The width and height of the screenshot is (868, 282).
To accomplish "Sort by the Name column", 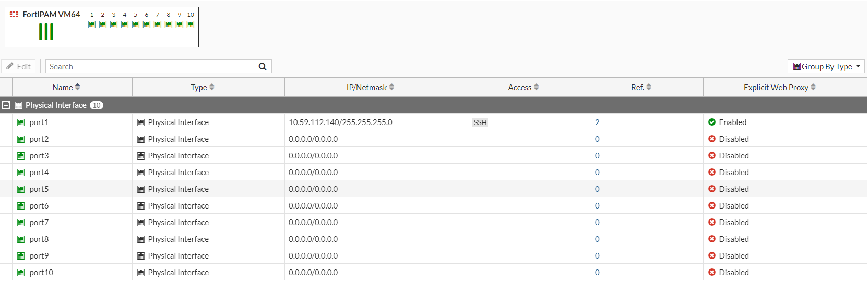I will [x=66, y=88].
